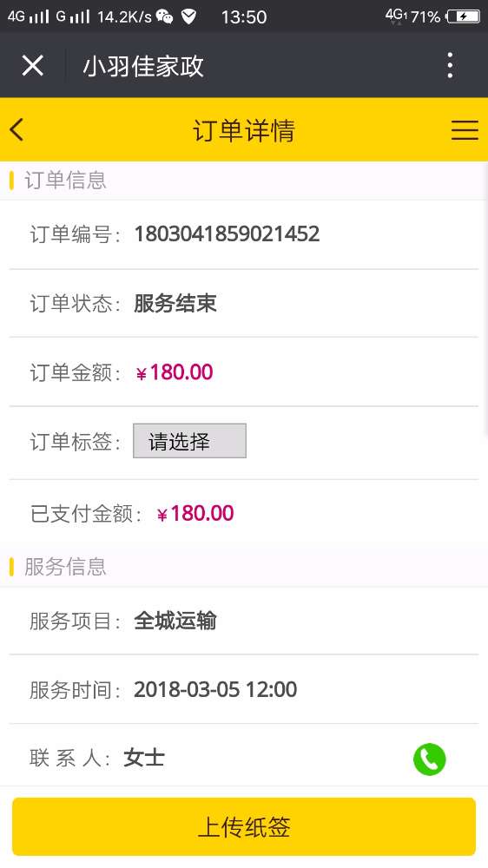488x868 pixels.
Task: Go back using the left arrow
Action: click(16, 130)
